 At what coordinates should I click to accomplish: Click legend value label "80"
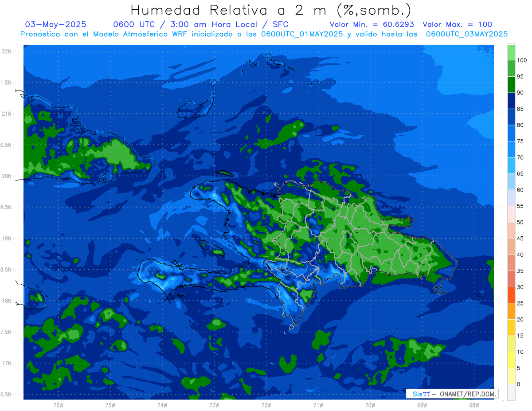[x=520, y=125]
